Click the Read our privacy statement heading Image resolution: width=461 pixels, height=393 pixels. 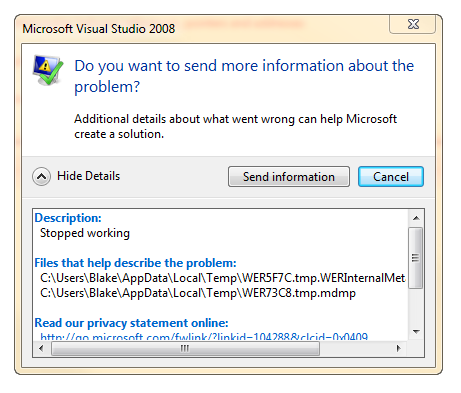[131, 323]
